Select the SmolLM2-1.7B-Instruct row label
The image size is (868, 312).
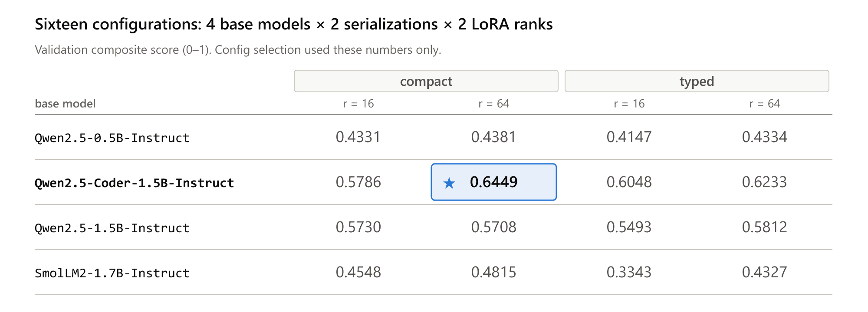coord(112,273)
